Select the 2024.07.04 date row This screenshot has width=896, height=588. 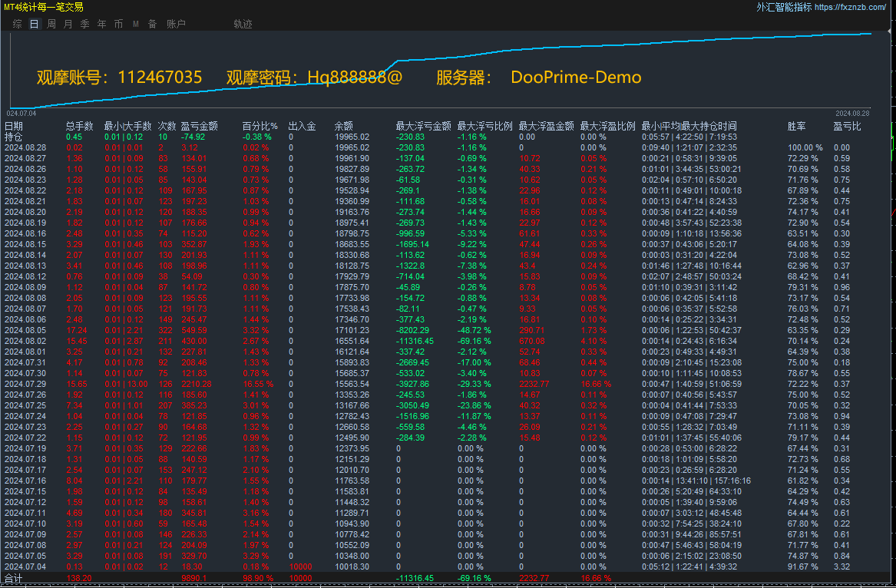[x=25, y=567]
